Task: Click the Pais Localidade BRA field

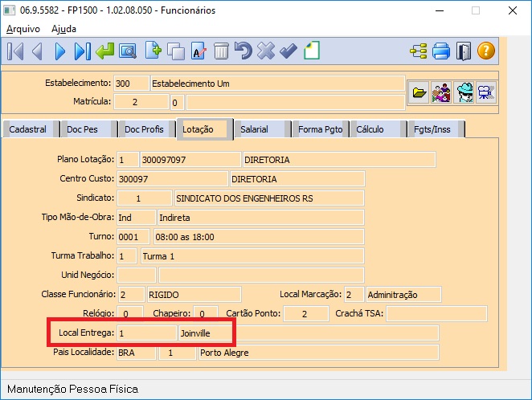Action: 137,353
